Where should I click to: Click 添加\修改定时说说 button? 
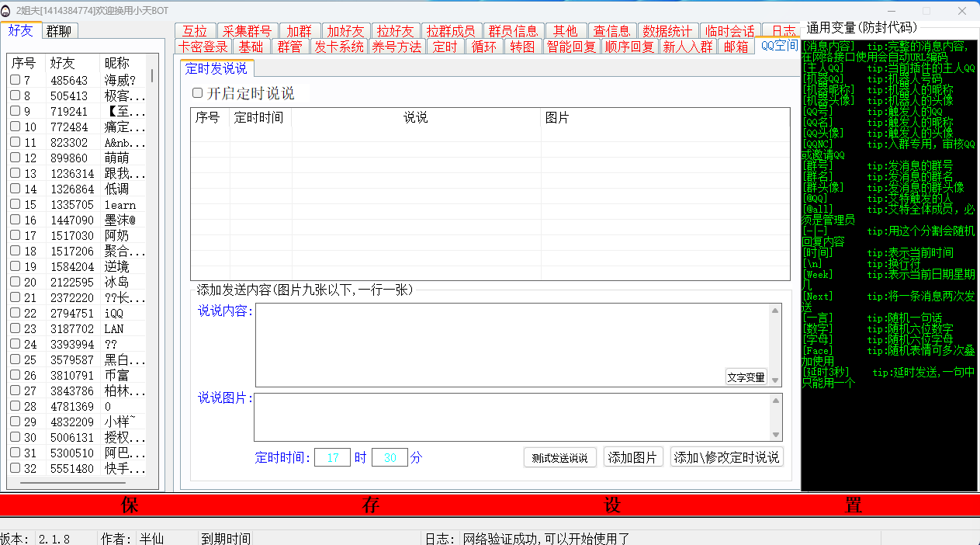click(x=726, y=457)
